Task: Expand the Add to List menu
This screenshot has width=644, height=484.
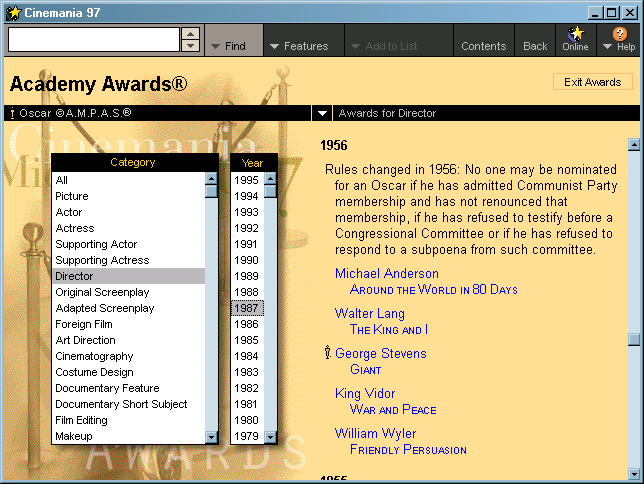Action: (x=398, y=40)
